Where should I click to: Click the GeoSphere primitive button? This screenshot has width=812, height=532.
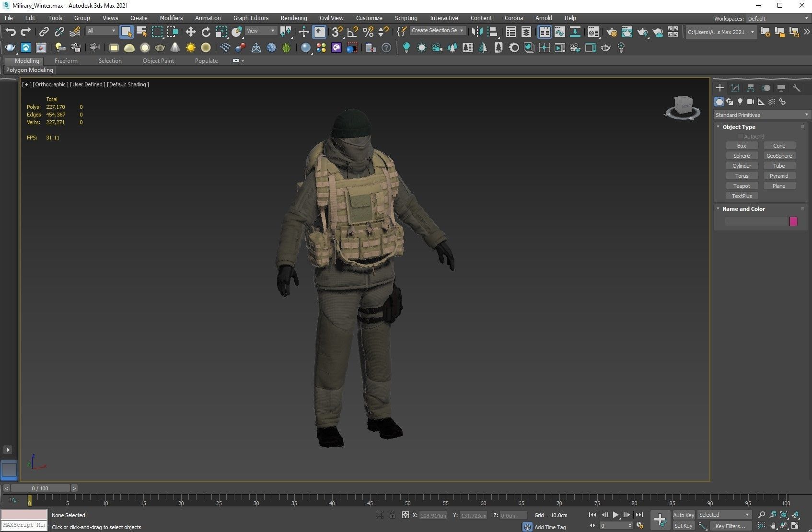779,156
